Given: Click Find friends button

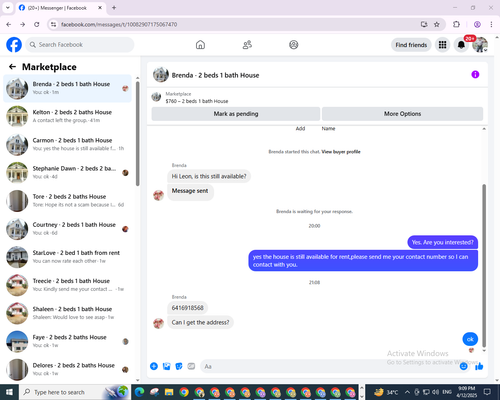Looking at the screenshot, I should (411, 45).
